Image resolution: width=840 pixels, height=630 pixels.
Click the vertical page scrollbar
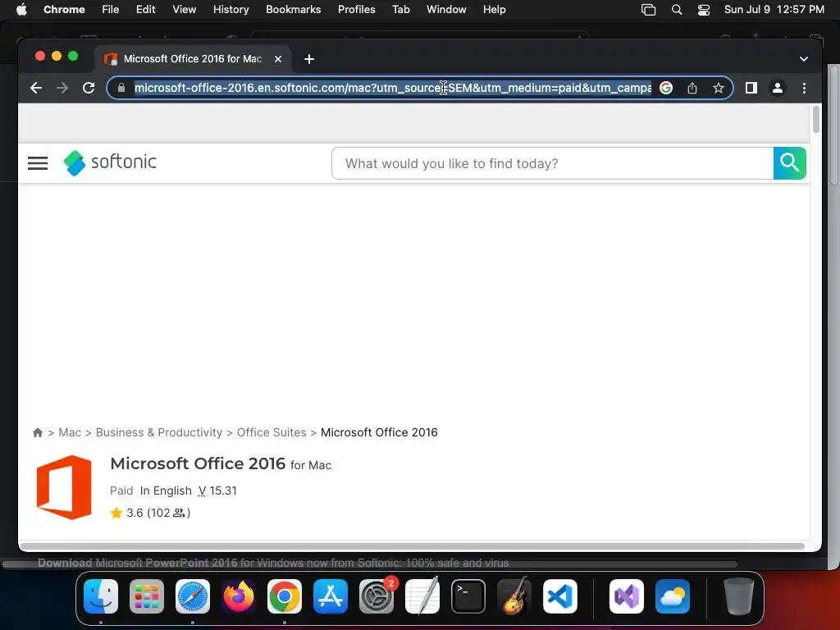(x=816, y=119)
